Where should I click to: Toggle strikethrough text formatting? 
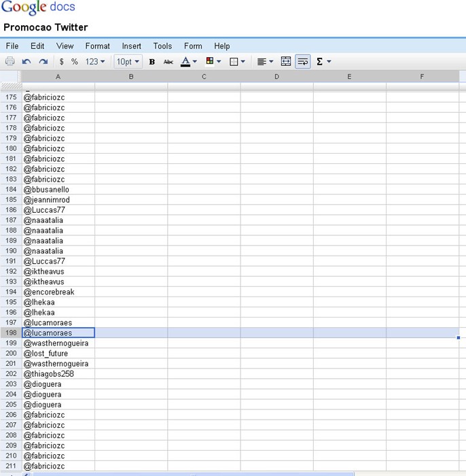(168, 61)
